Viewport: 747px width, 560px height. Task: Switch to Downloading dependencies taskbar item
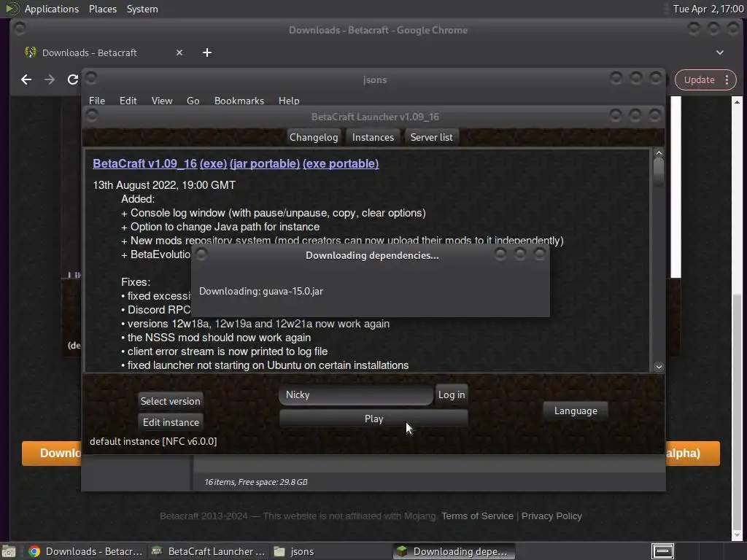click(454, 551)
